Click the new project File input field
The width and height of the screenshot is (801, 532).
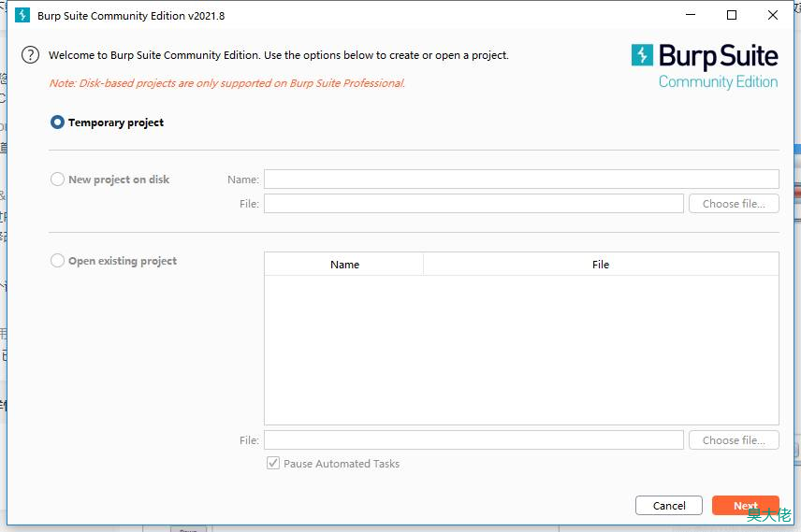click(473, 204)
